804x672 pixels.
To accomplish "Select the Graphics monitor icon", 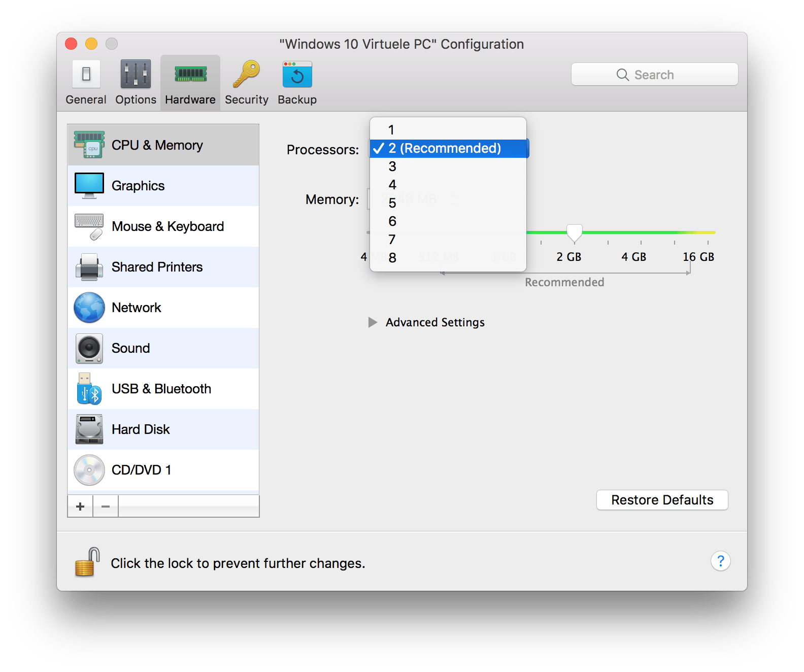I will coord(89,186).
